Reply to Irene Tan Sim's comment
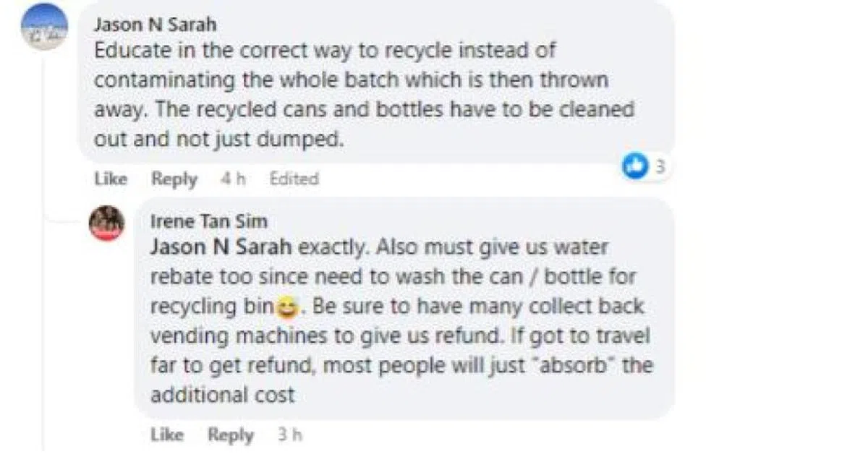 point(231,435)
